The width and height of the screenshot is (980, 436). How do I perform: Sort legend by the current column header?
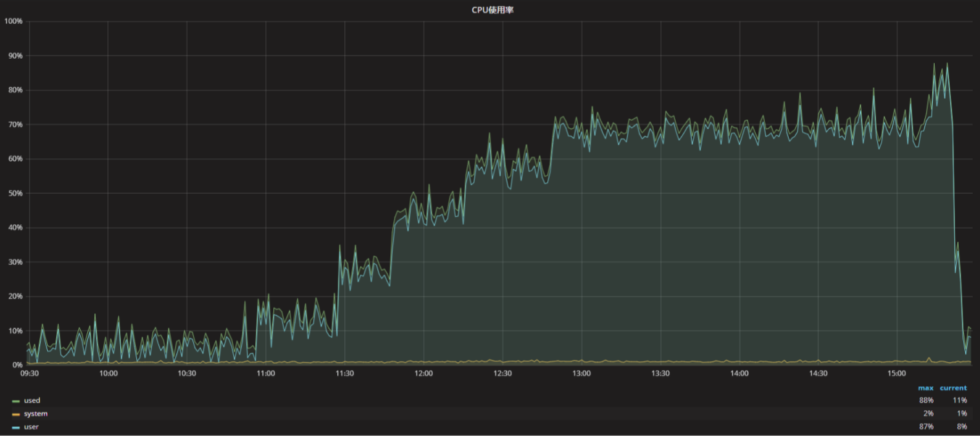953,388
